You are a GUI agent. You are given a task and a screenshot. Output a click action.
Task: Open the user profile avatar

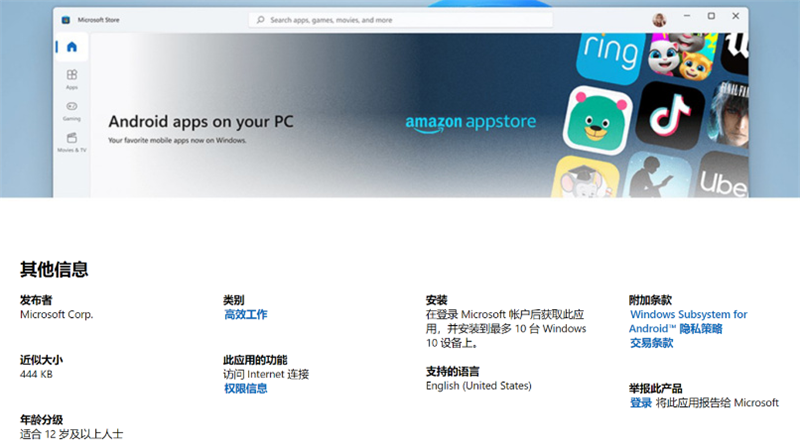click(659, 20)
